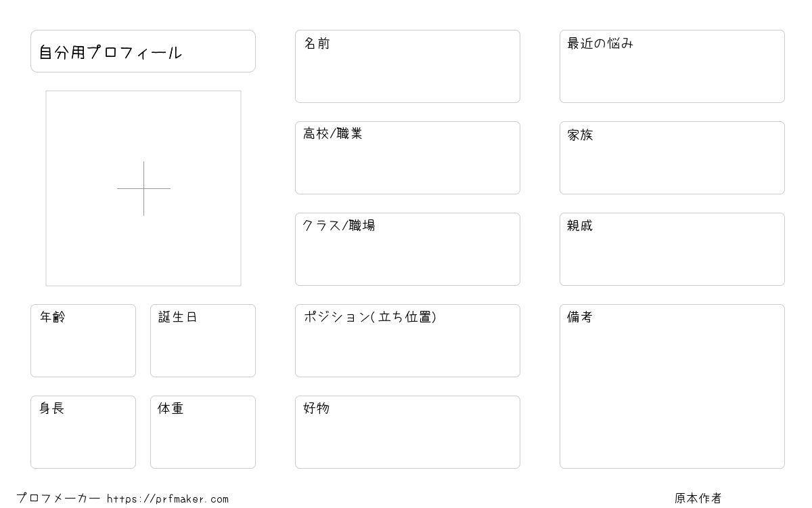Click the 名前 label text
The height and width of the screenshot is (508, 812).
[317, 43]
